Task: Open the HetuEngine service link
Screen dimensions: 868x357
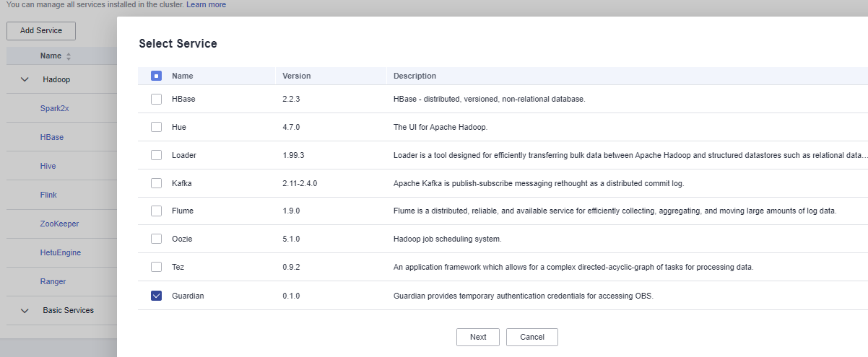Action: coord(61,252)
